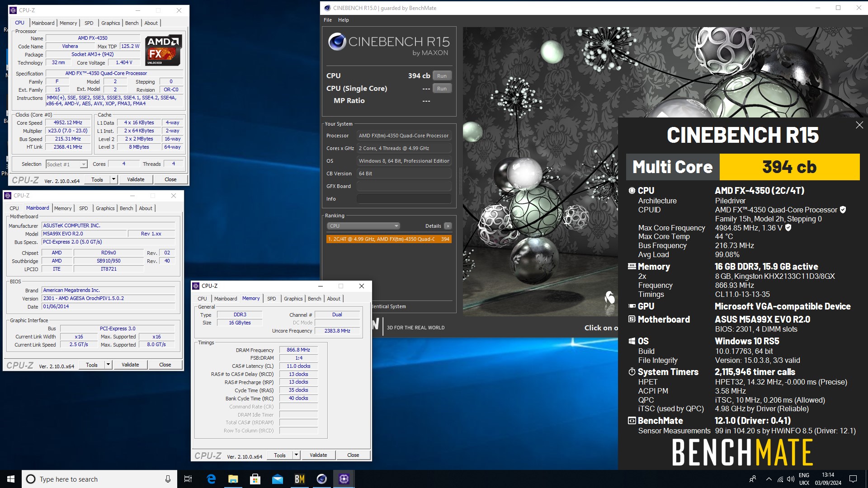Select CPU tab in Mainboard CPU-Z window
Viewport: 868px width, 488px height.
(14, 208)
